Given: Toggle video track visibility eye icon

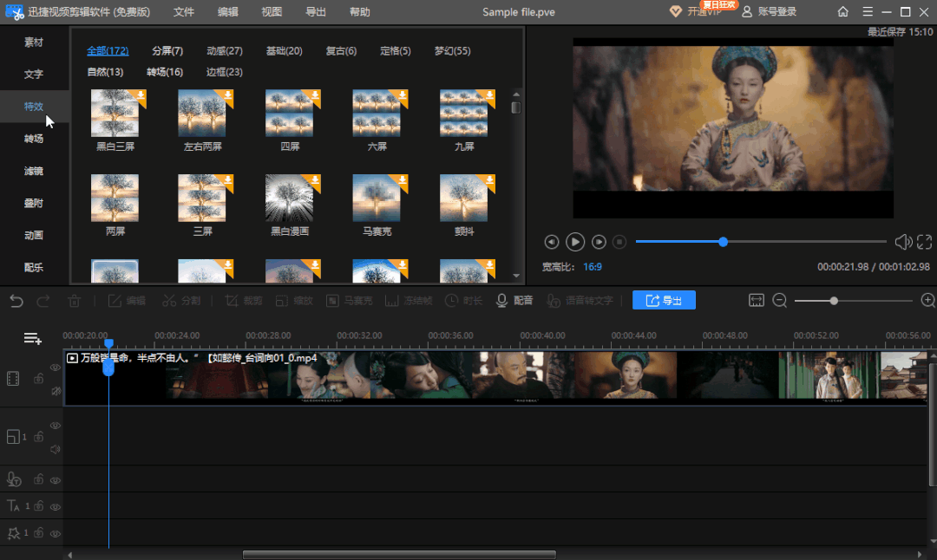Looking at the screenshot, I should tap(55, 368).
